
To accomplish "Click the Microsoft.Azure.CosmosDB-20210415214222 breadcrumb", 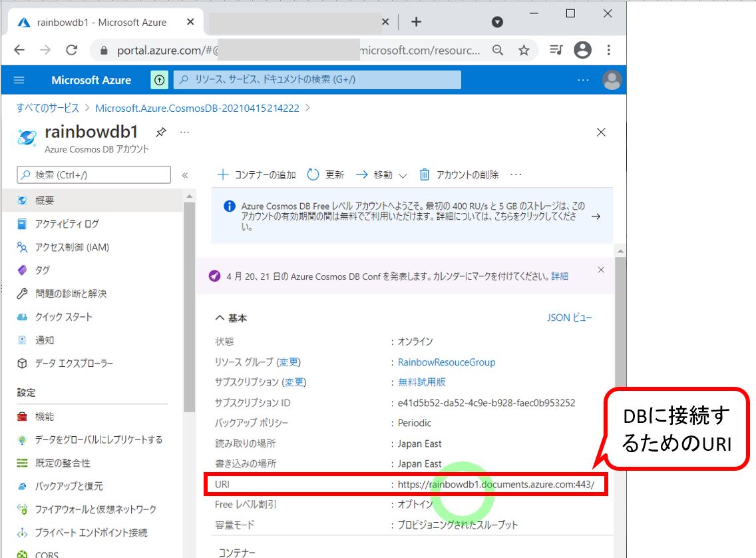I will [197, 108].
